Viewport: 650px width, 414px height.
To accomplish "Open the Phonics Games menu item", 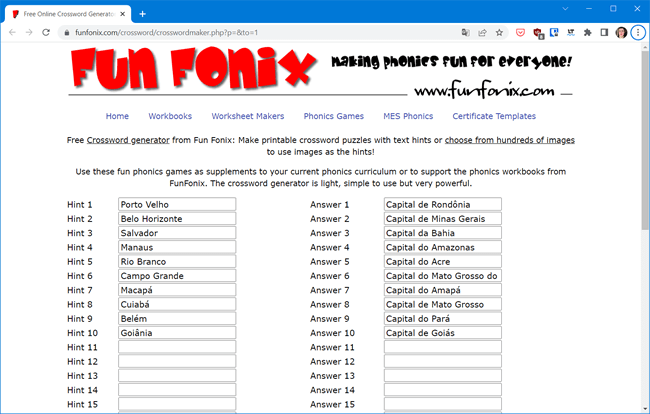I will (x=333, y=116).
